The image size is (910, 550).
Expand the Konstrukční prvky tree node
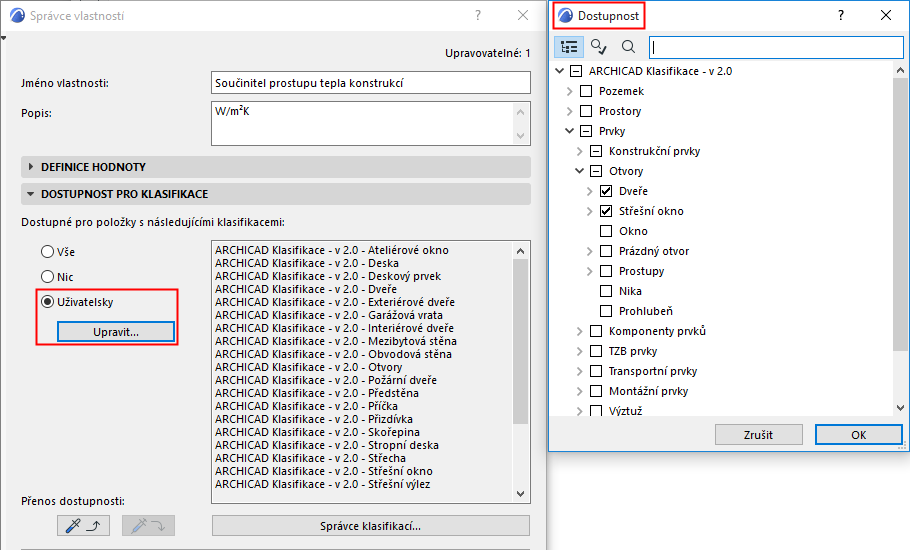pyautogui.click(x=579, y=151)
